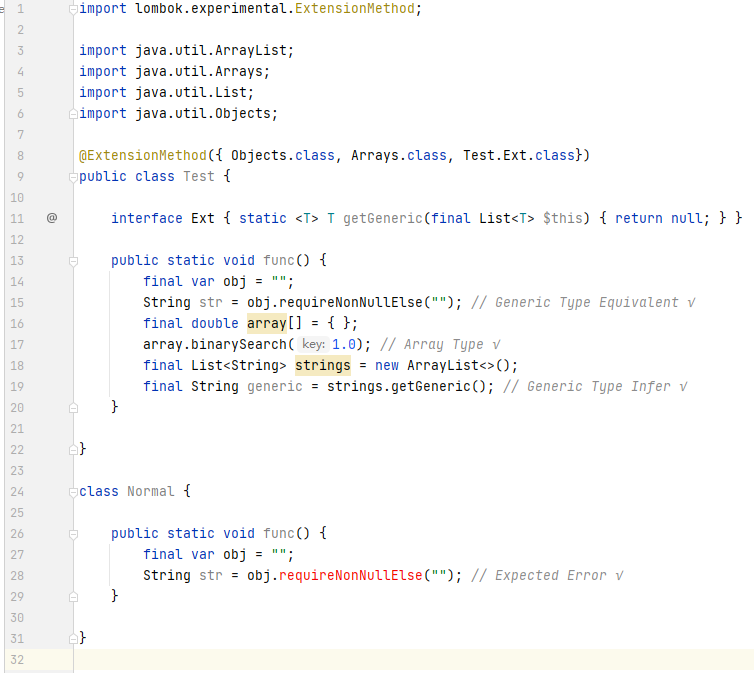Click the import fold end marker at line 6

tap(73, 114)
